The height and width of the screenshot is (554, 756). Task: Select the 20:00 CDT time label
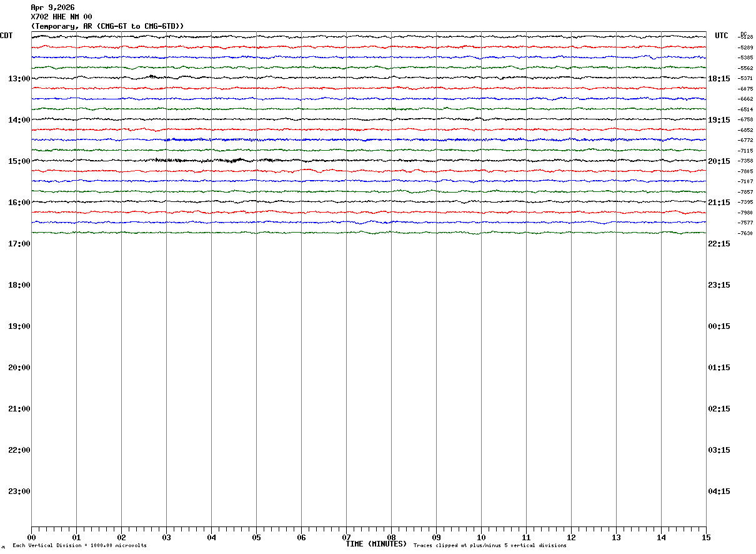pyautogui.click(x=19, y=368)
